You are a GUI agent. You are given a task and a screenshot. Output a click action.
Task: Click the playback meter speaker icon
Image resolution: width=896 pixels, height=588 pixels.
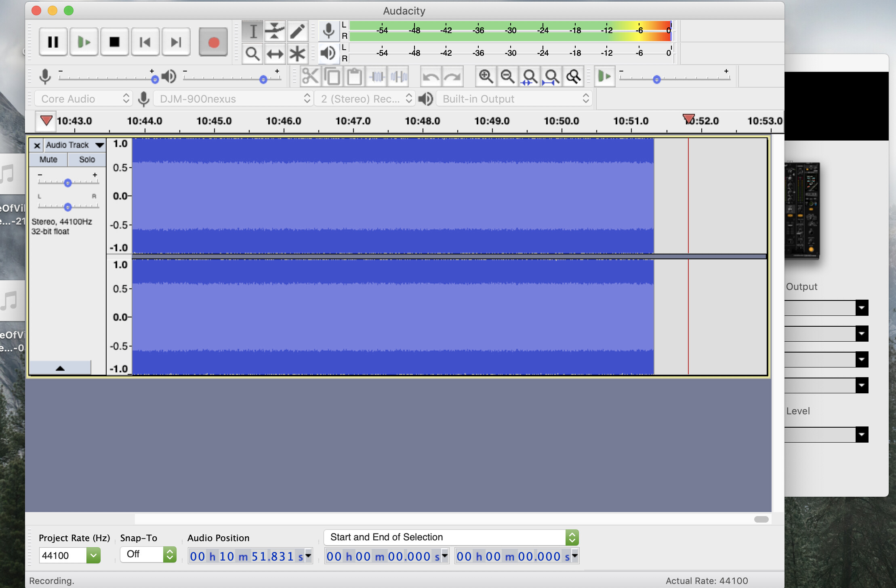(x=328, y=53)
